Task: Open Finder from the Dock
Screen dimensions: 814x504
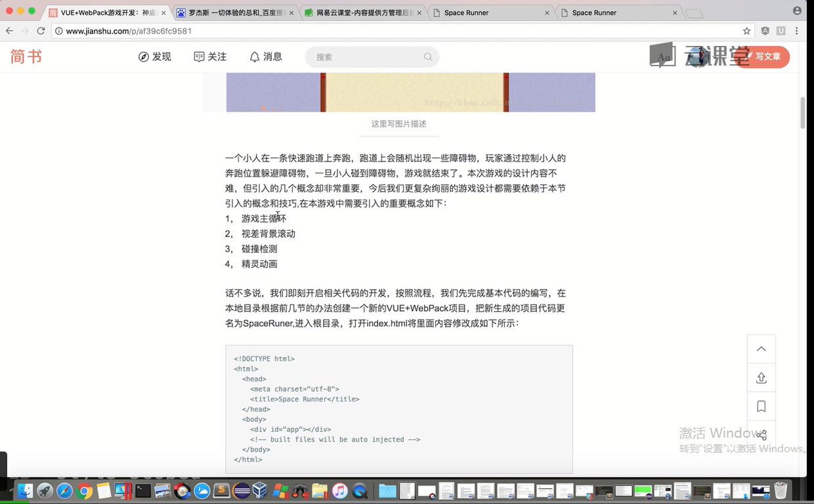Action: [x=25, y=491]
